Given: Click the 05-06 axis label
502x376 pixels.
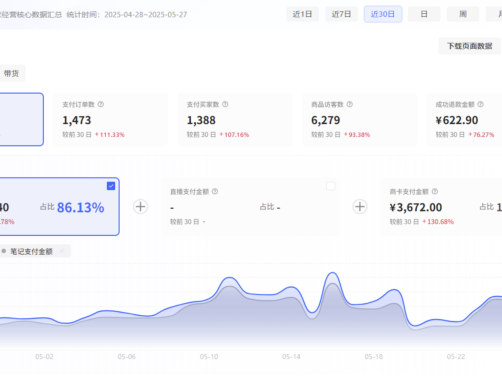Looking at the screenshot, I should coord(127,357).
